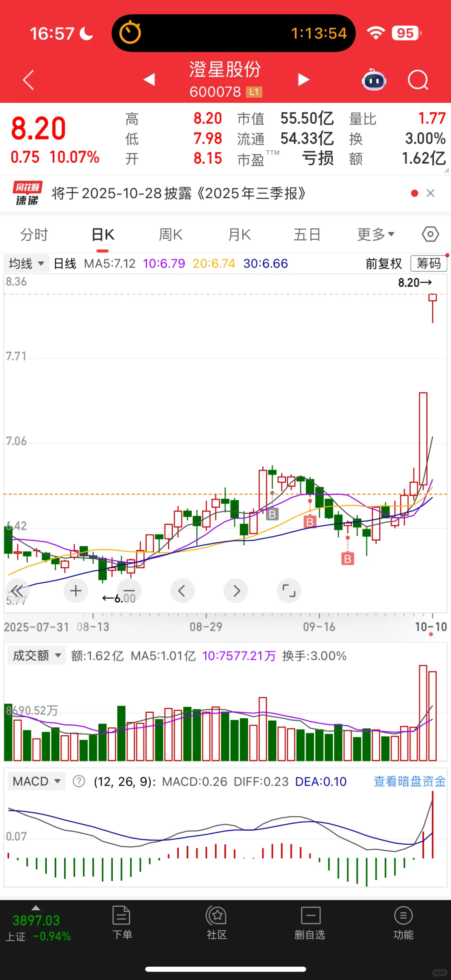Tap 流通 54.33亿 value
Screen dimensions: 451x980
307,139
